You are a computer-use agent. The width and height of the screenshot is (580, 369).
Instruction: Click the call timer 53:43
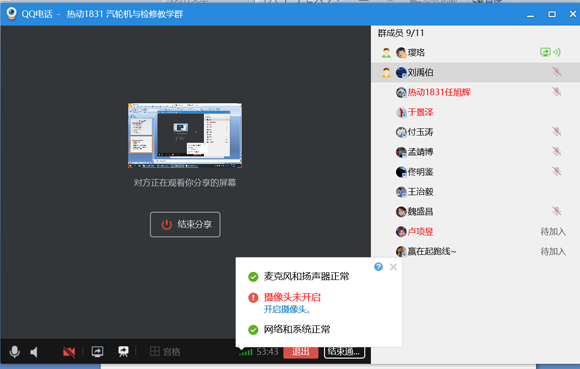pos(267,352)
